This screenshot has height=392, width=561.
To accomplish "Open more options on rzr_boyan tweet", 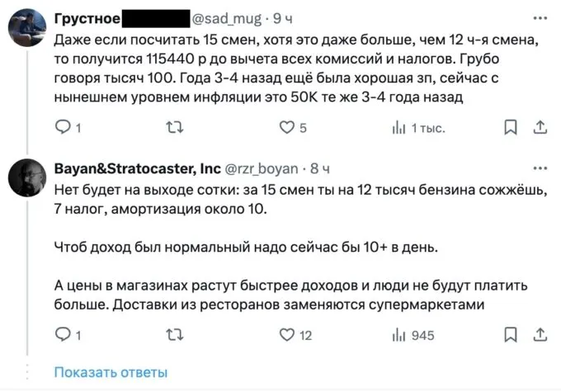I will (540, 168).
